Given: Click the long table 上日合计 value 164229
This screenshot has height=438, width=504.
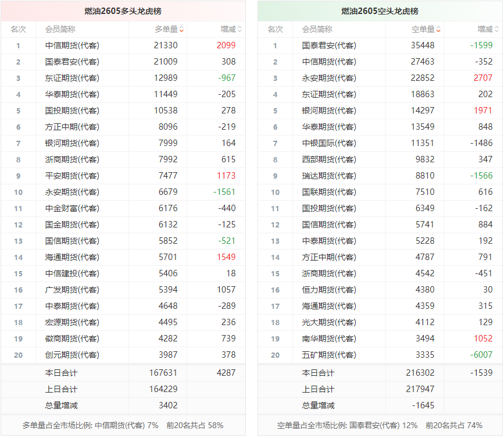Looking at the screenshot, I should (x=163, y=390).
